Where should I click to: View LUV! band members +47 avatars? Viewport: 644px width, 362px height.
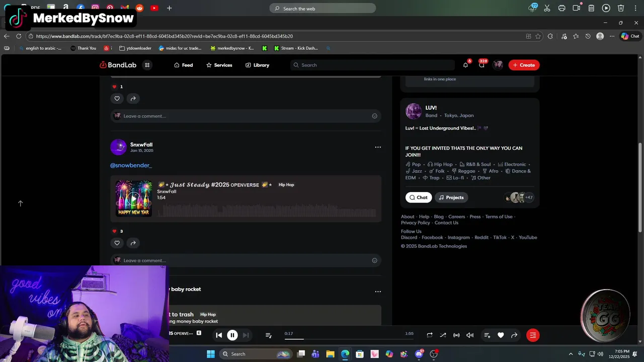(519, 198)
